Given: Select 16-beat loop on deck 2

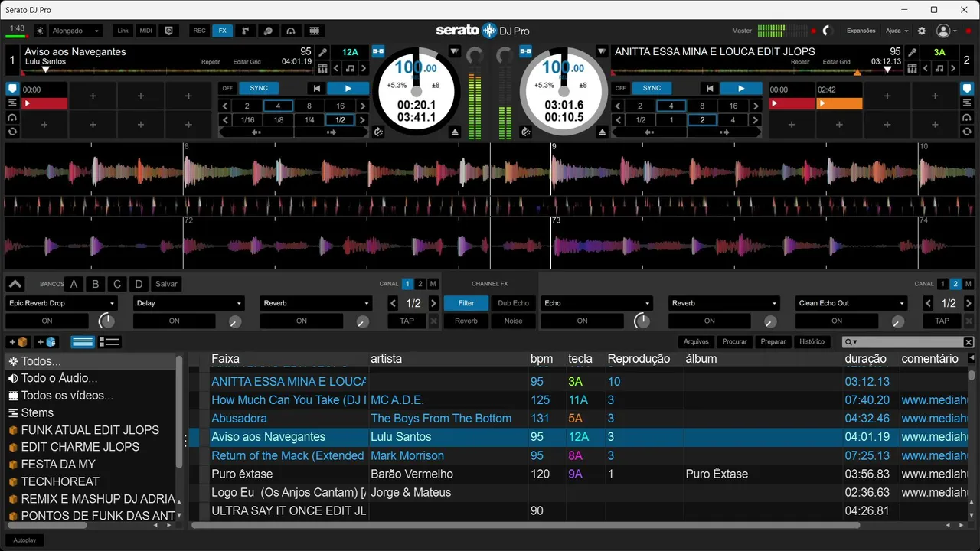Looking at the screenshot, I should coord(733,106).
